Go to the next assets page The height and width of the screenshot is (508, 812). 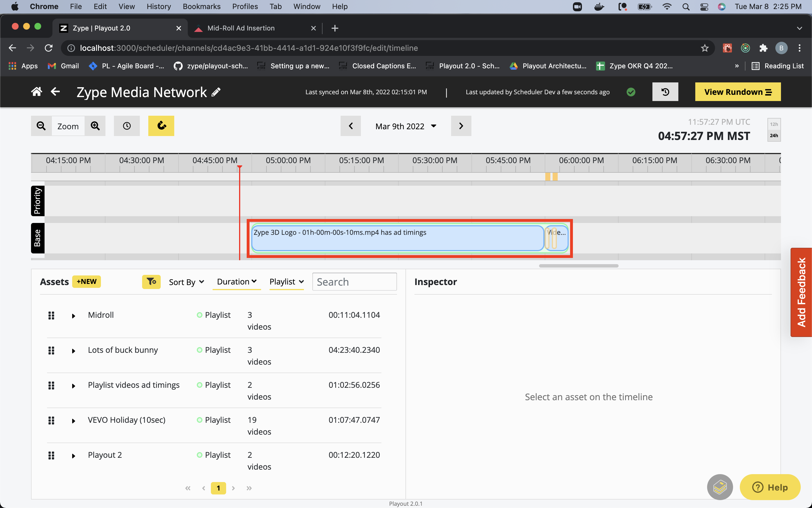point(233,488)
